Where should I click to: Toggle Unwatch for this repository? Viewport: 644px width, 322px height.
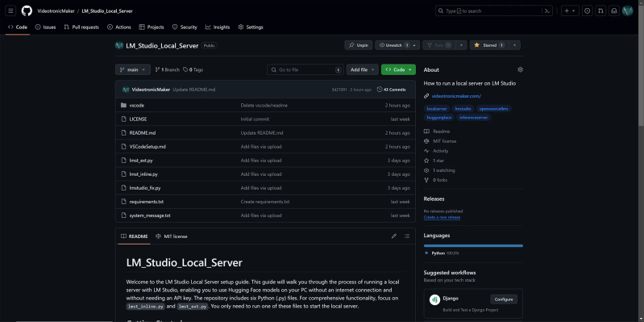[x=397, y=45]
